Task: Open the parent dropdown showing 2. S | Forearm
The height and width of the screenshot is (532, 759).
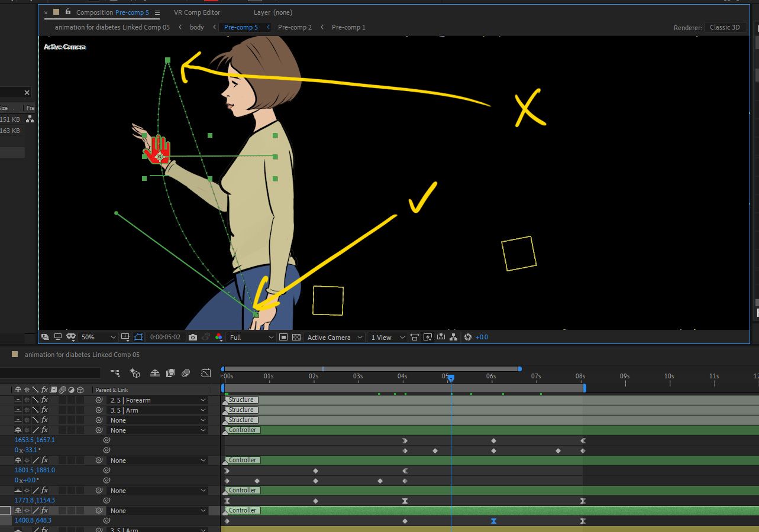Action: (157, 400)
